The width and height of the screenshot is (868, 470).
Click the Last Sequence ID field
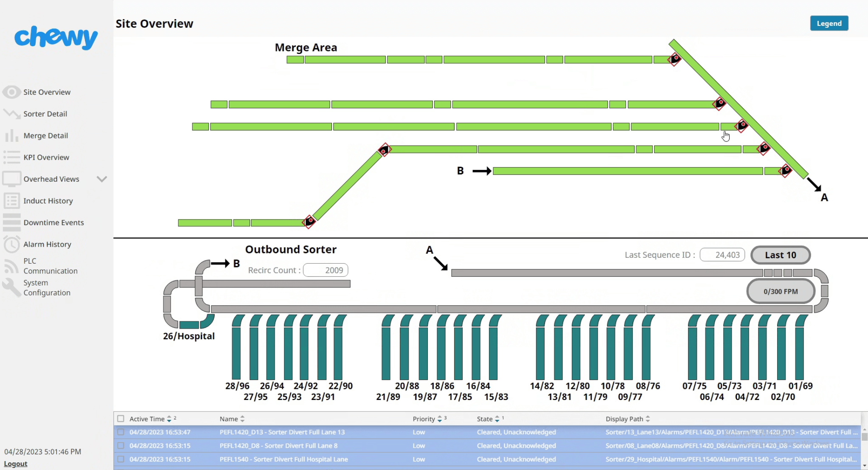coord(722,255)
